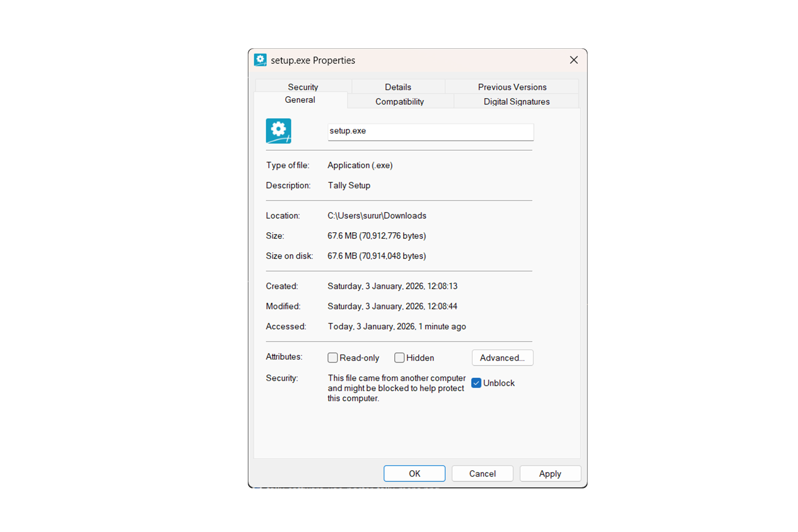This screenshot has width=798, height=532.
Task: Open the Details tab
Action: pos(398,87)
